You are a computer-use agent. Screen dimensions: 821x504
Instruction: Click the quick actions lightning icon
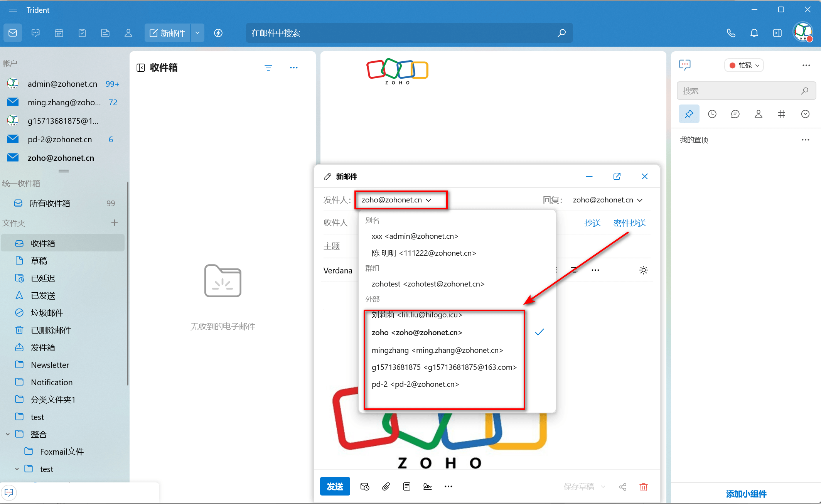[218, 33]
